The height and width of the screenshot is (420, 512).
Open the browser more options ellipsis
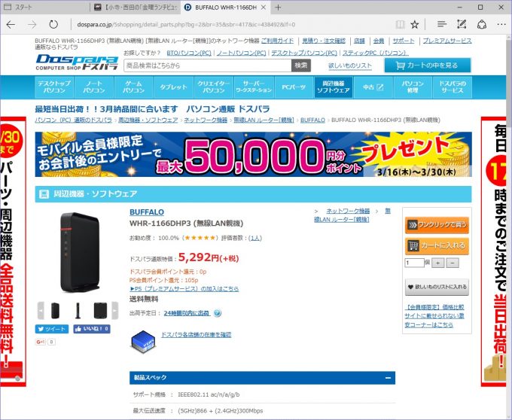501,25
